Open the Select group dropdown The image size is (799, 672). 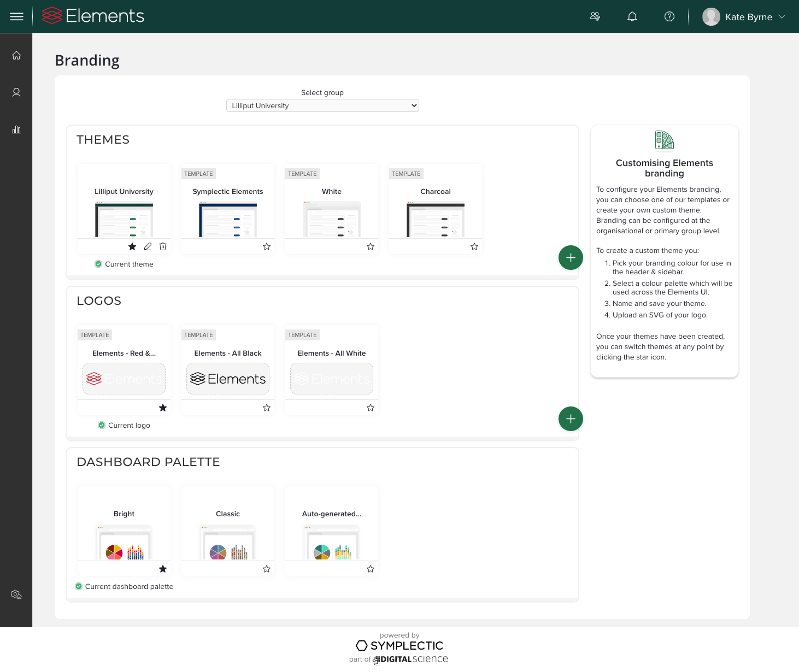pos(322,105)
